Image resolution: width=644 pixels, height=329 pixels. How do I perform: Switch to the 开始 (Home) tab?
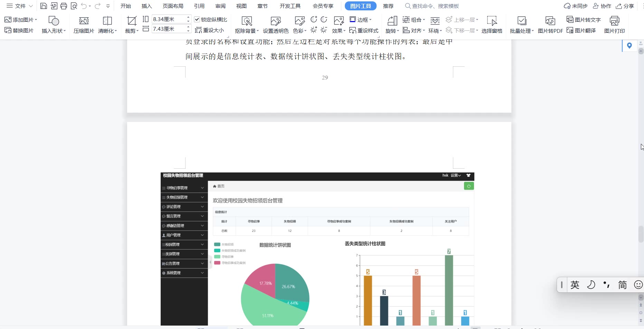click(126, 6)
